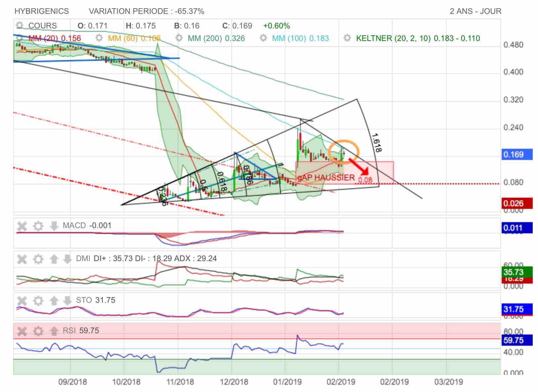Click the KELTNER (20, 2, 10) legend
The image size is (538, 392).
[418, 38]
